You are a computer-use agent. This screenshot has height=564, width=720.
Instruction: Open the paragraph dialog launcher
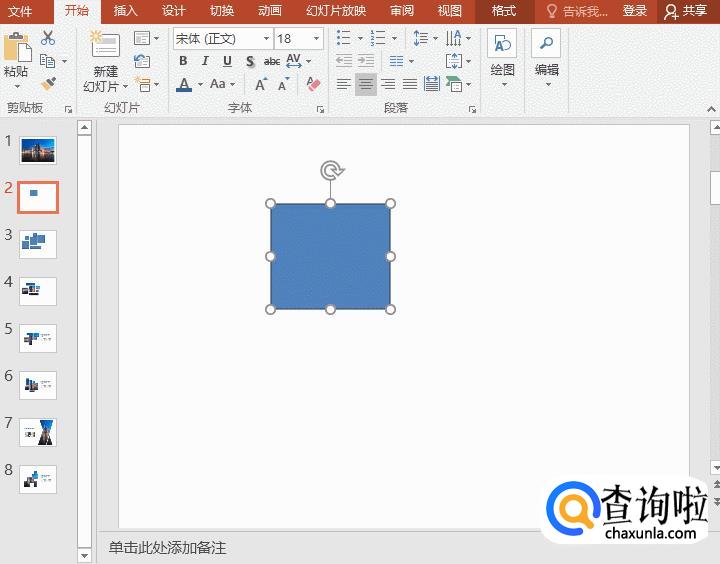472,109
